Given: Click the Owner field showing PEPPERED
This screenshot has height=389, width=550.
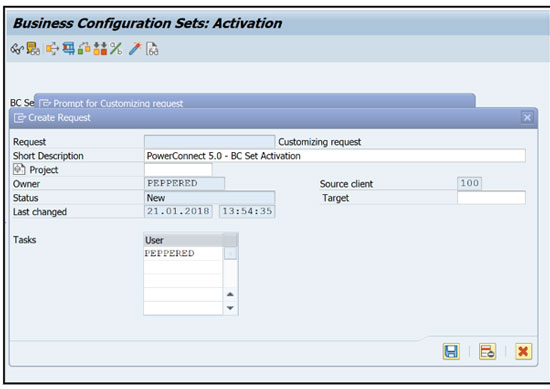Looking at the screenshot, I should (x=184, y=183).
